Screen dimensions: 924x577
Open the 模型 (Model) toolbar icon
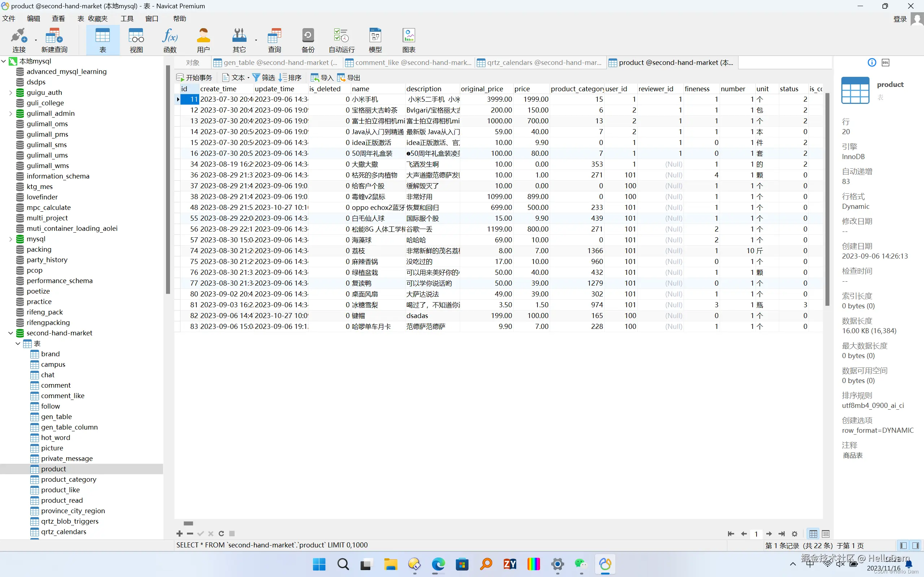click(375, 40)
